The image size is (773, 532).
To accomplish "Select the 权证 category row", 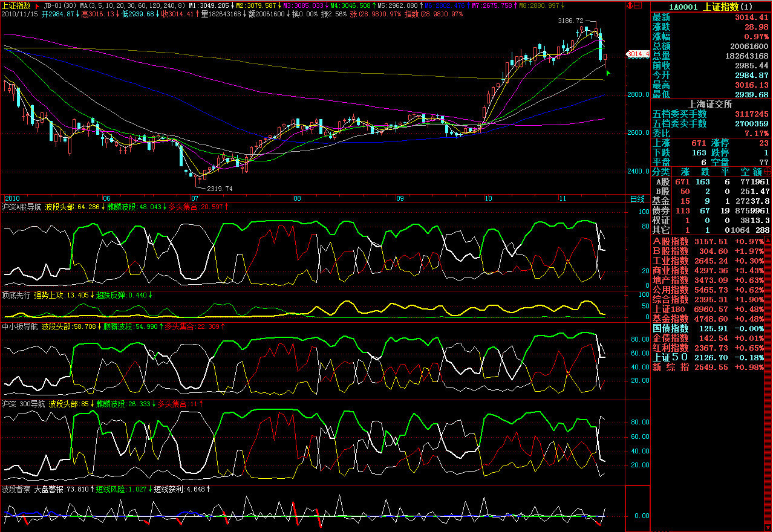I will point(711,220).
